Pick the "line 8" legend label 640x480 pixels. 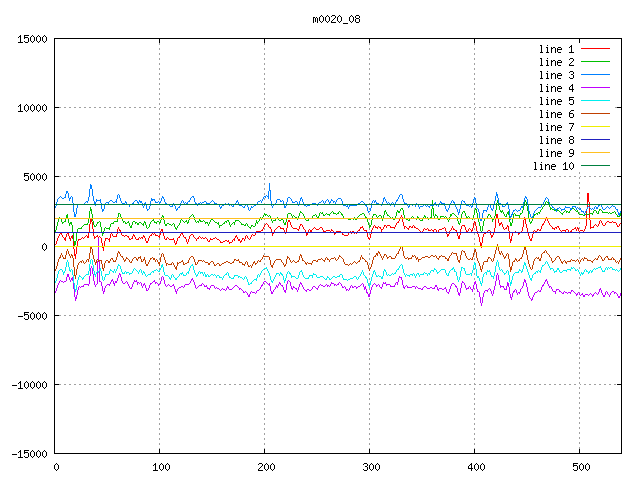tap(556, 140)
